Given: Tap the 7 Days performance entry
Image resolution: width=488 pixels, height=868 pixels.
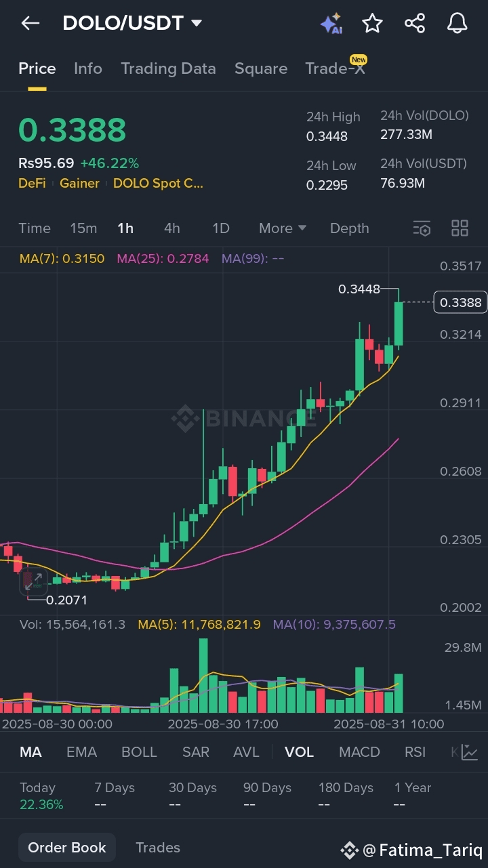Looking at the screenshot, I should click(x=115, y=796).
